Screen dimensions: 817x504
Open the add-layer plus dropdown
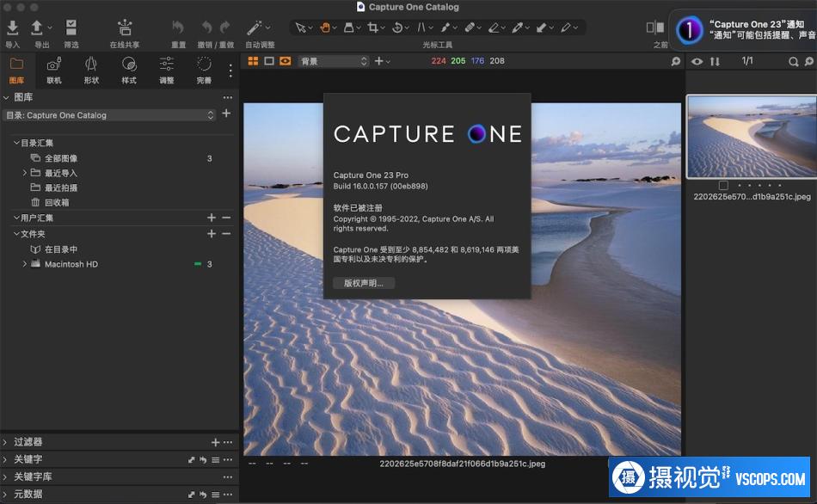(382, 61)
